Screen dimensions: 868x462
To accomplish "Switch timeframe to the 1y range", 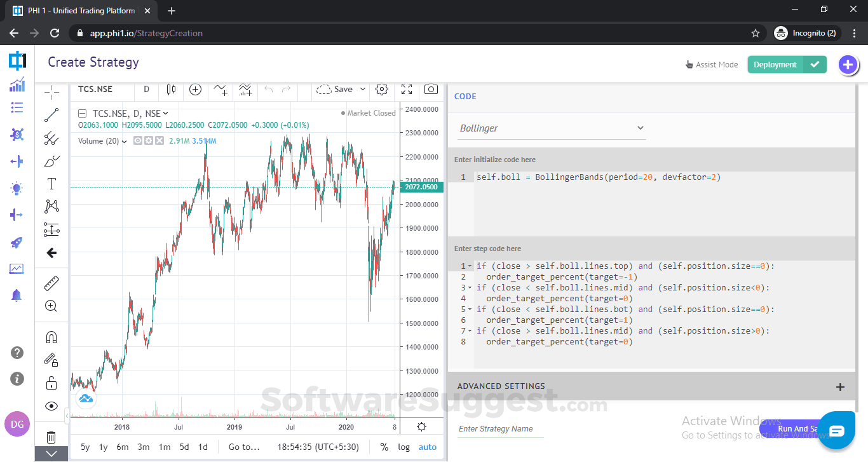I will coord(103,447).
